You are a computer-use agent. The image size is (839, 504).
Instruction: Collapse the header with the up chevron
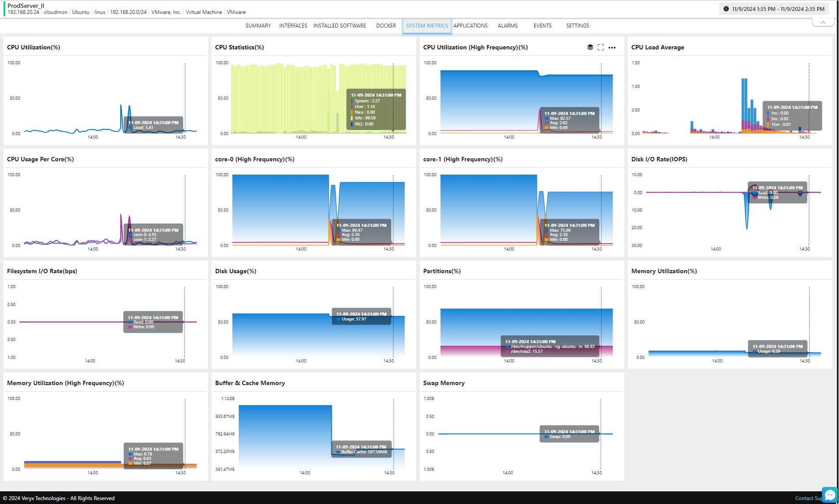click(x=823, y=22)
